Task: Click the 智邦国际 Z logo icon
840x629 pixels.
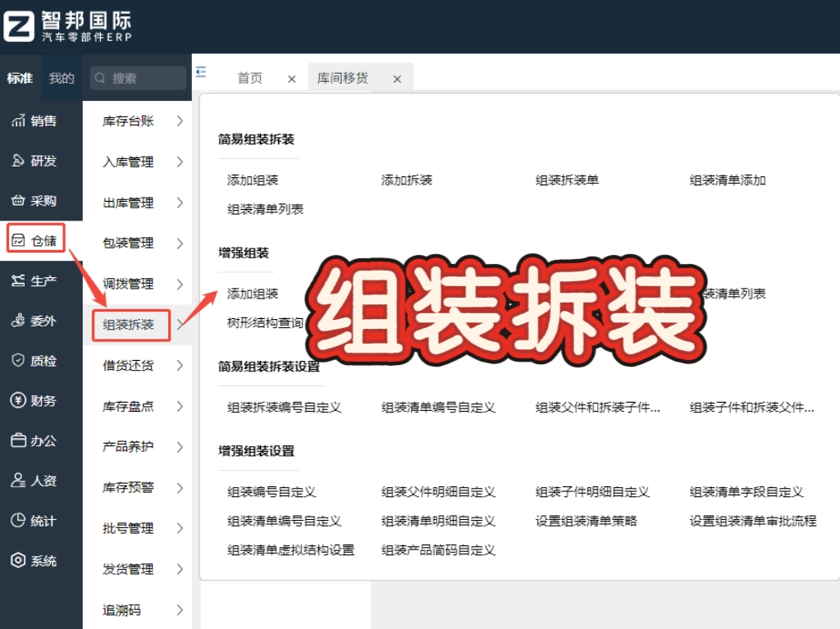Action: [x=19, y=26]
